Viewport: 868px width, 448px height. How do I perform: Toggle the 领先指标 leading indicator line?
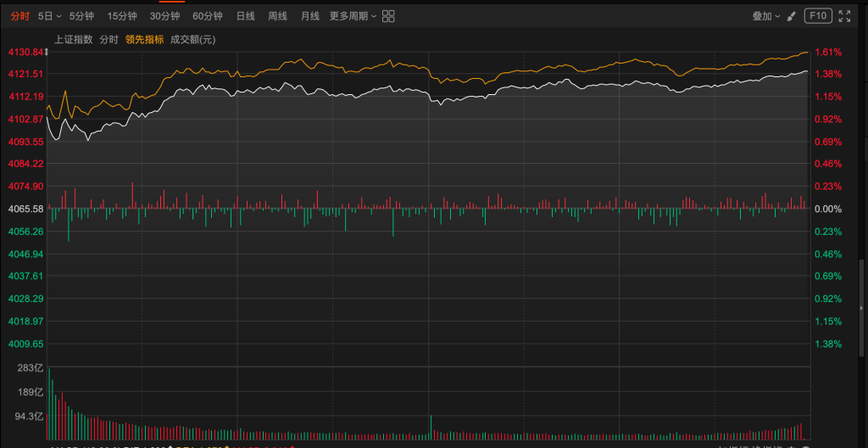pos(144,39)
